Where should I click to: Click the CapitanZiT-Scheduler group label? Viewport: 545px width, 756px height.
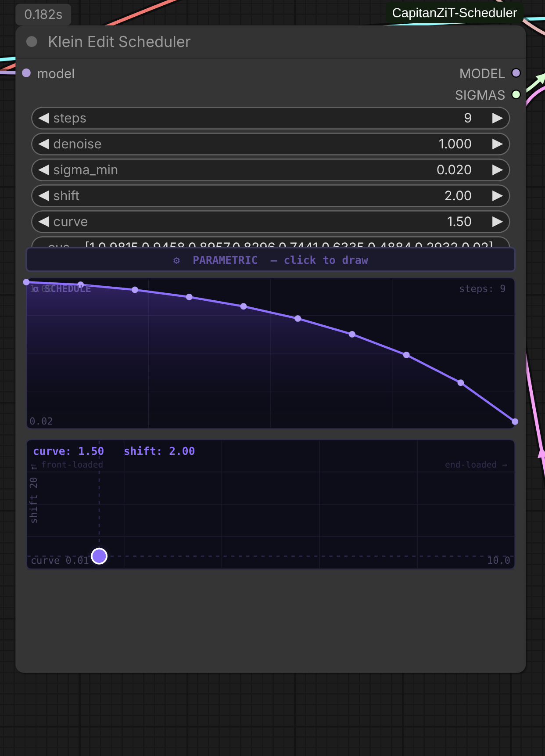(454, 13)
